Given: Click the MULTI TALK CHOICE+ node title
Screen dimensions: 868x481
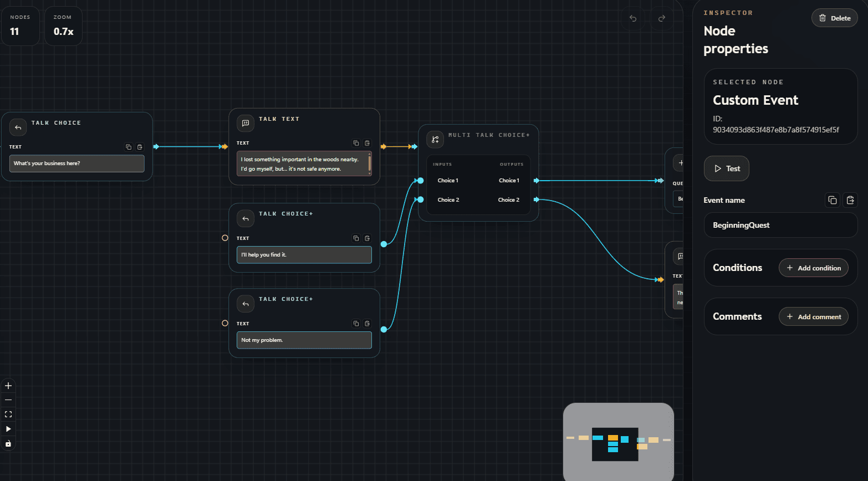Looking at the screenshot, I should click(x=489, y=135).
